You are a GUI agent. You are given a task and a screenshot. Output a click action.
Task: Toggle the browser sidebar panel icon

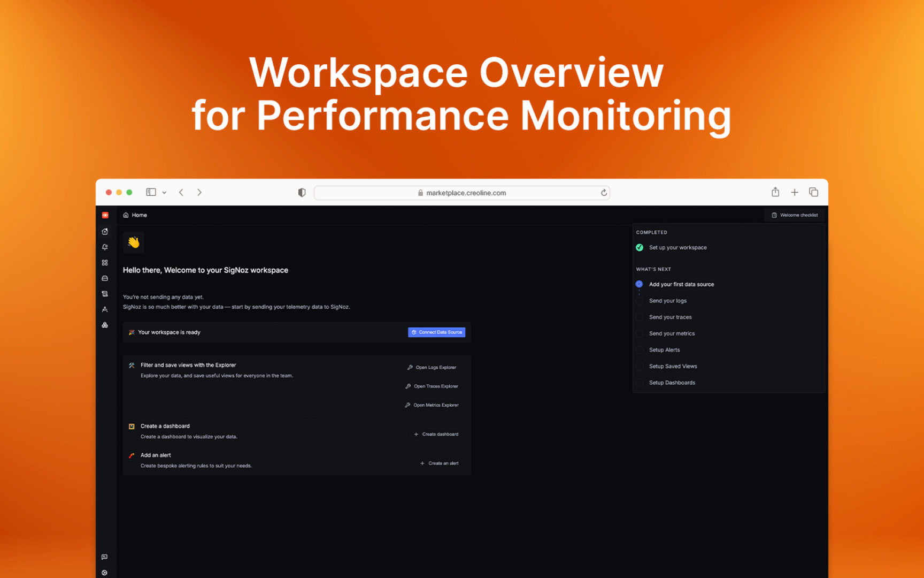pos(151,192)
